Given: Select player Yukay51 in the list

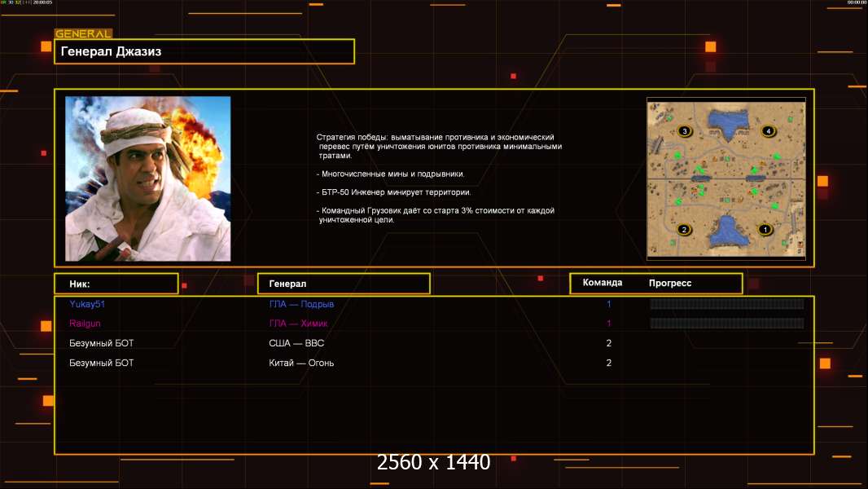Looking at the screenshot, I should [87, 304].
